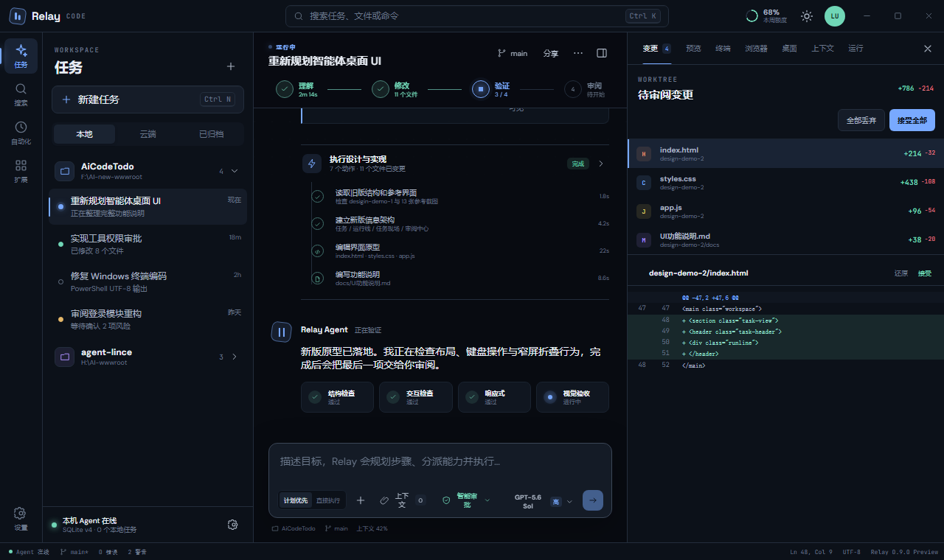The height and width of the screenshot is (560, 944).
Task: Open the 预览 tab
Action: click(693, 49)
